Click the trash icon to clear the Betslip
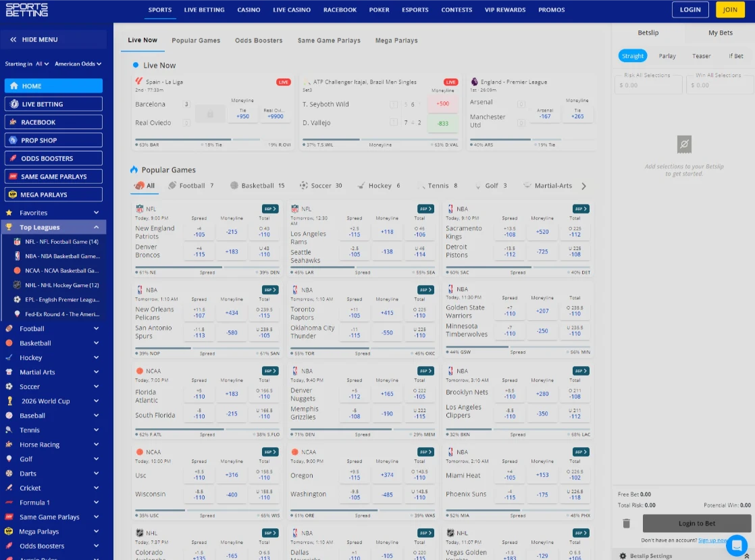Viewport: 755px width, 560px height. tap(627, 523)
